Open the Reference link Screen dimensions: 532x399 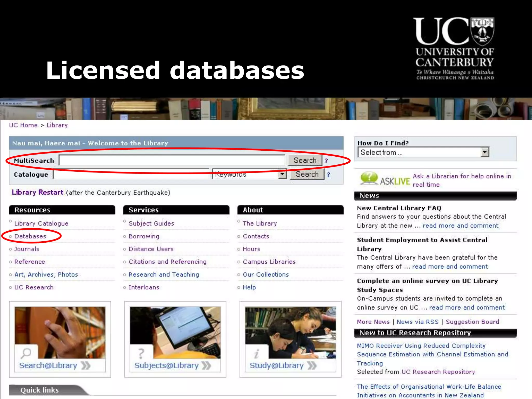30,262
